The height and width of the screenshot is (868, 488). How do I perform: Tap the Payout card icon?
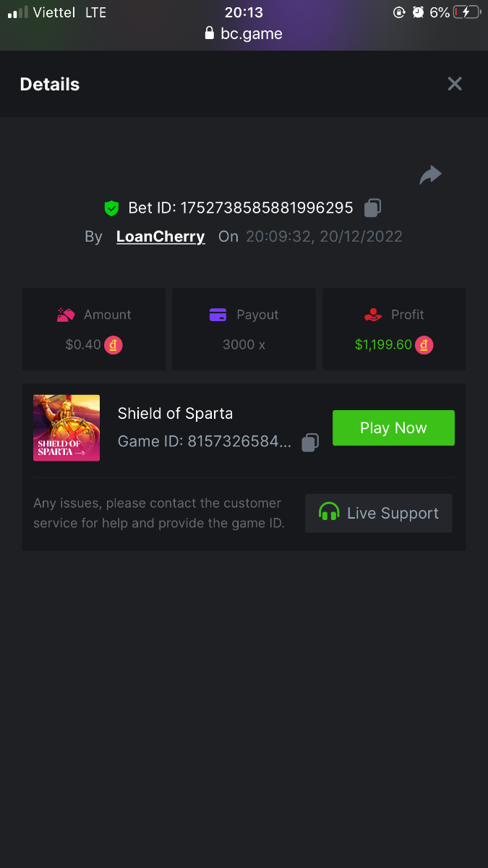(x=218, y=315)
